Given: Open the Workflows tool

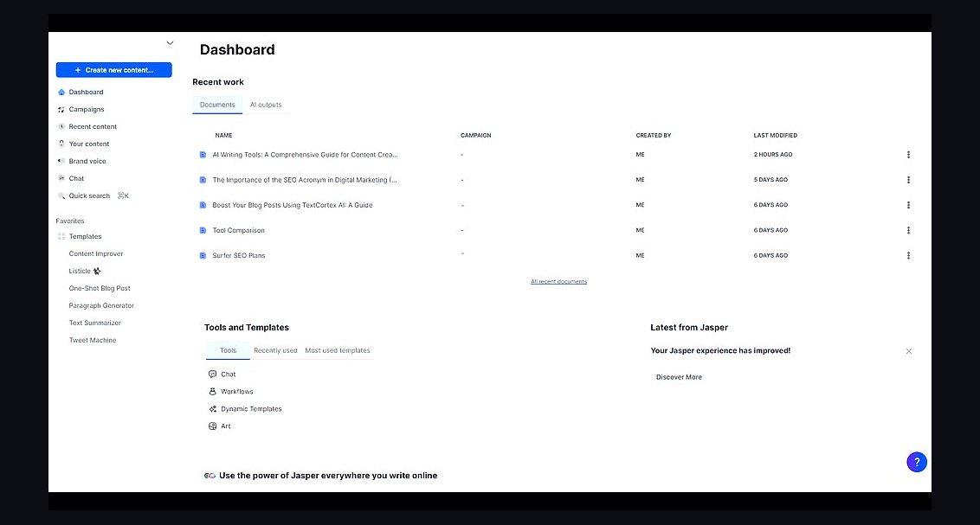Looking at the screenshot, I should (x=237, y=392).
